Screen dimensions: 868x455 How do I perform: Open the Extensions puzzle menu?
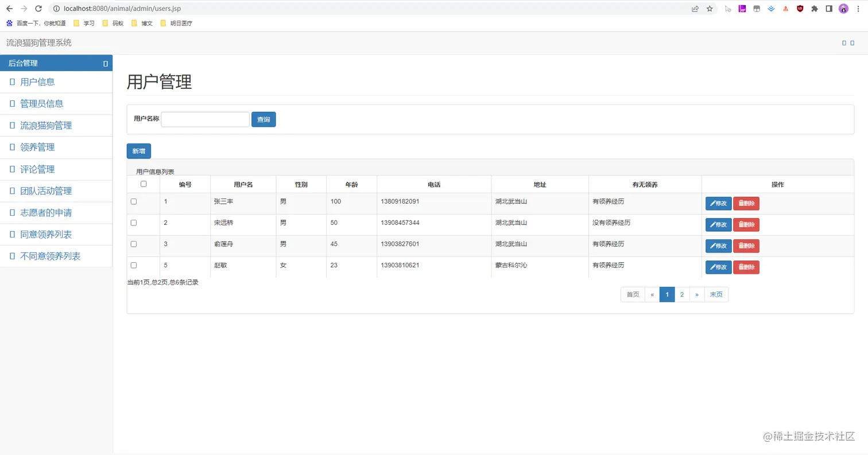[814, 9]
